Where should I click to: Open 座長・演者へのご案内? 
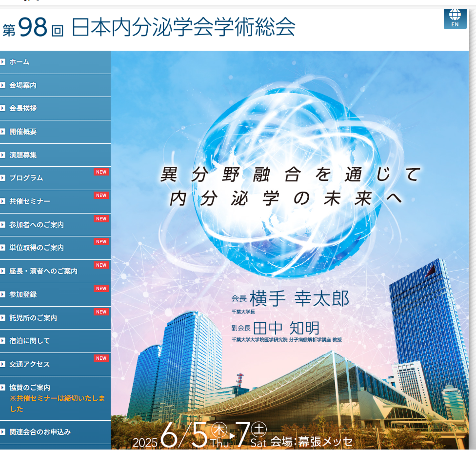[55, 272]
